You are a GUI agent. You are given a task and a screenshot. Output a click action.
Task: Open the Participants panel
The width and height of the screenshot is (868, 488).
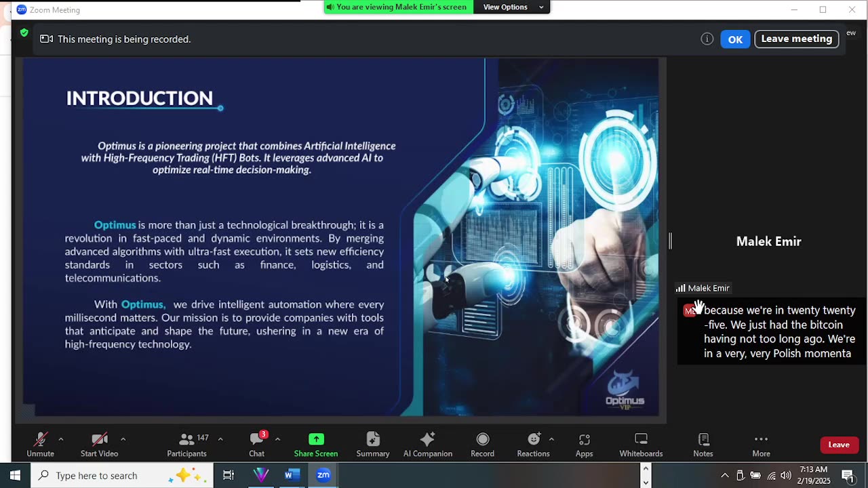tap(186, 445)
